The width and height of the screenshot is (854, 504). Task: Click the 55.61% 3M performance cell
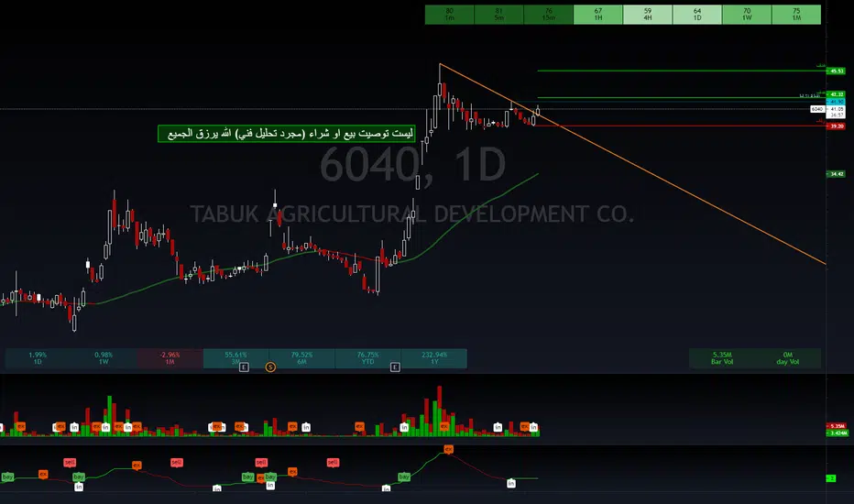click(x=235, y=358)
